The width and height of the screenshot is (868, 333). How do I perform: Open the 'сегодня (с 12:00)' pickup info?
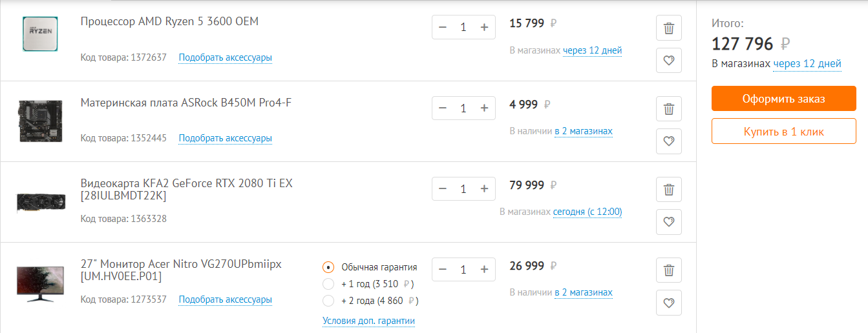587,212
